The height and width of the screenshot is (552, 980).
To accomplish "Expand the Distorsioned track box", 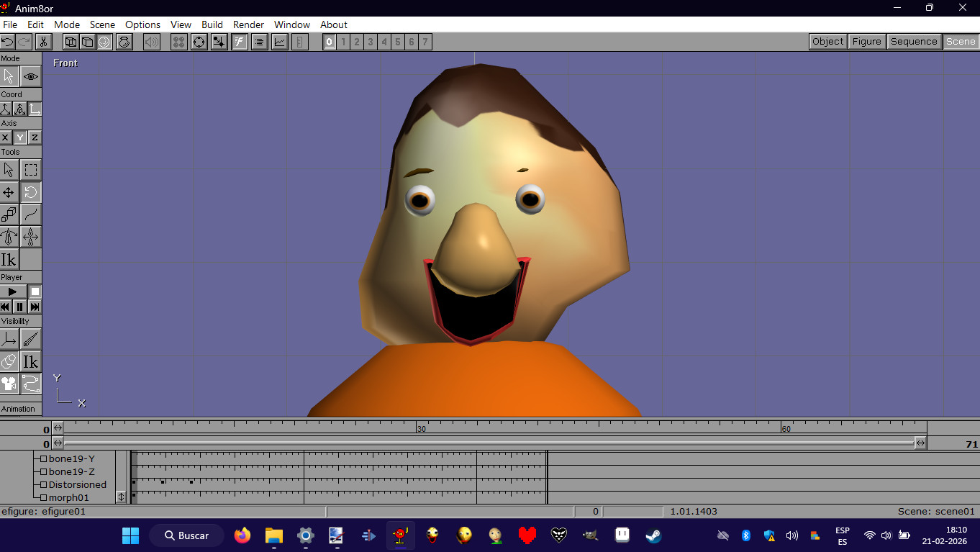I will tap(43, 485).
